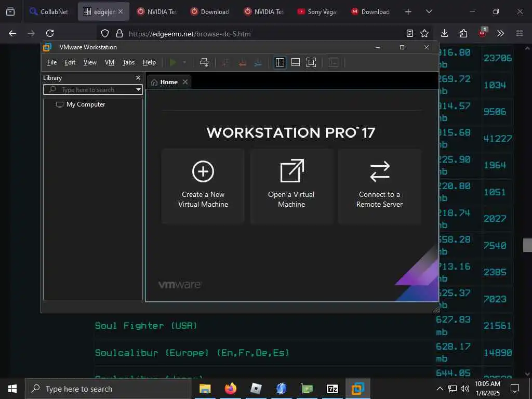
Task: Click the Enter Full Screen mode icon
Action: (311, 62)
